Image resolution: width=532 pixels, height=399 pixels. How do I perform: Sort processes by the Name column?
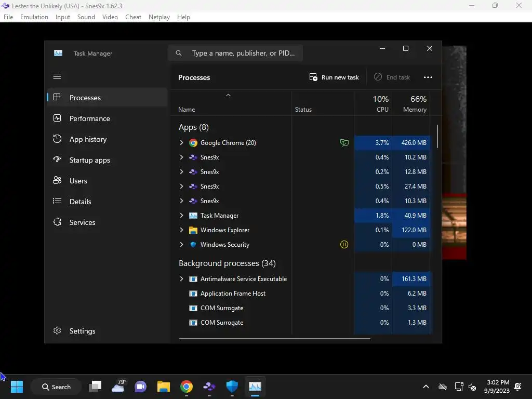point(231,104)
